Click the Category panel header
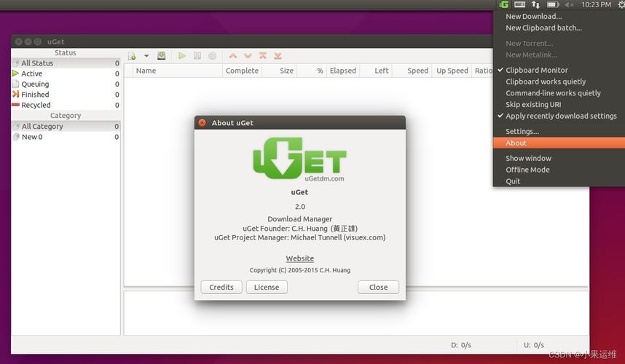The height and width of the screenshot is (364, 625). point(66,116)
